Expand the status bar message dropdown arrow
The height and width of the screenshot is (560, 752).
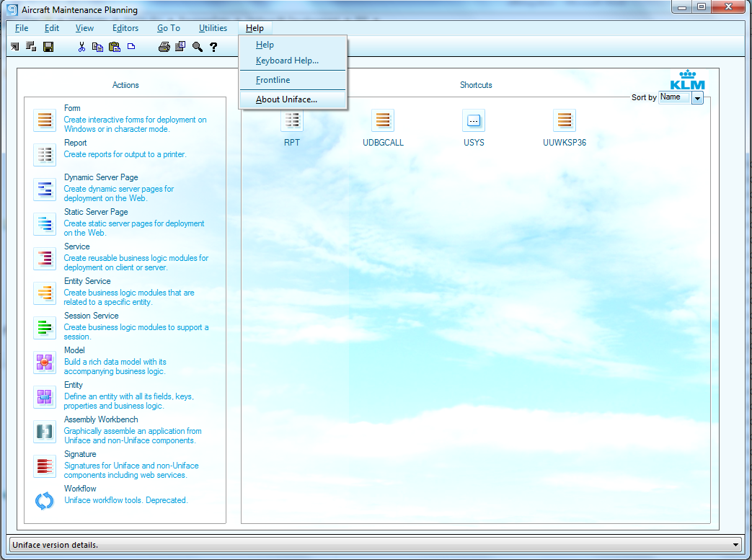coord(735,545)
